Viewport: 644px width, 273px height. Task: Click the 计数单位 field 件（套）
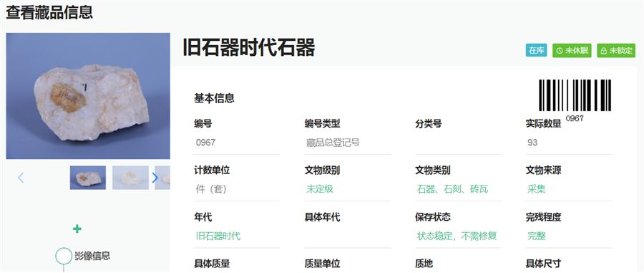[x=237, y=189]
